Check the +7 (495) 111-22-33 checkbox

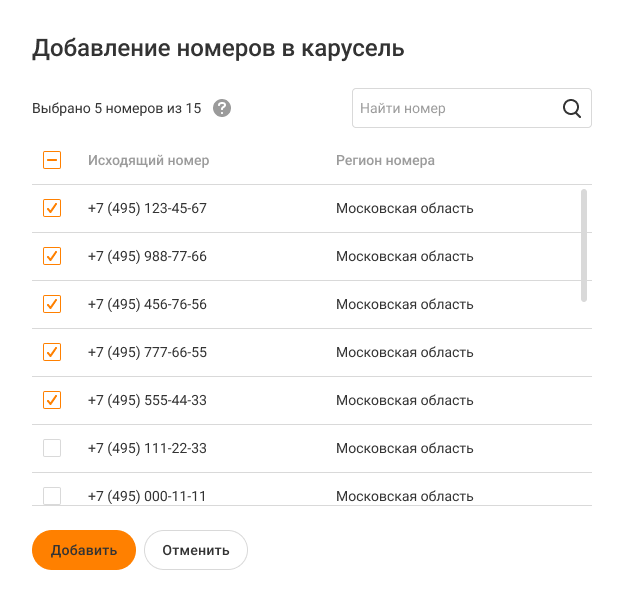tap(52, 448)
